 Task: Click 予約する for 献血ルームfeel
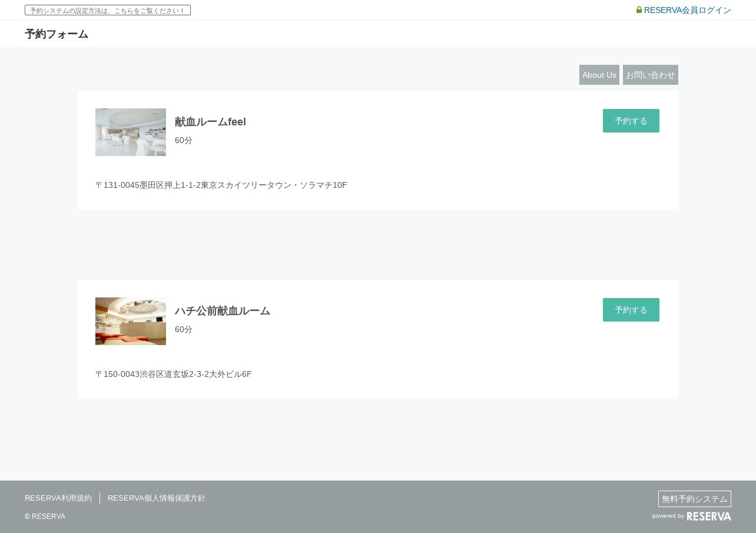coord(631,121)
